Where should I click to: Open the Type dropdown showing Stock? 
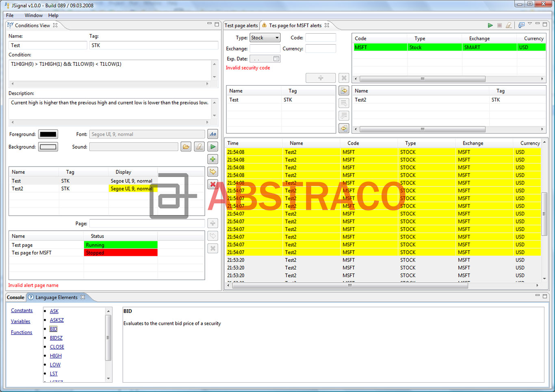click(x=276, y=37)
